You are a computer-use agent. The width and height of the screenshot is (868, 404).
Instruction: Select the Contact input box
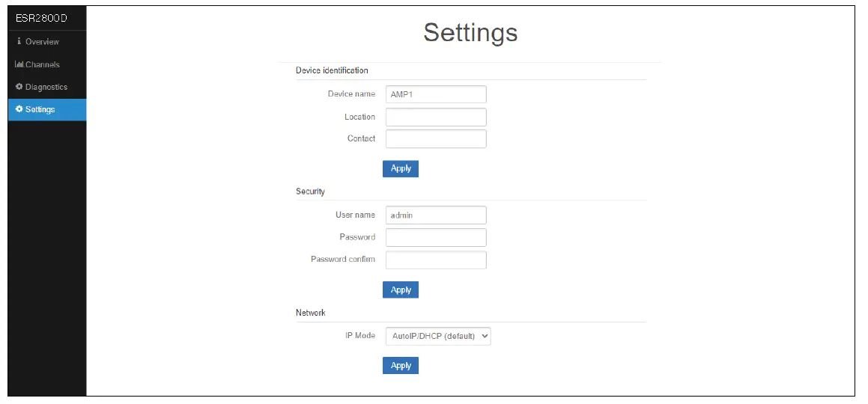pos(436,138)
